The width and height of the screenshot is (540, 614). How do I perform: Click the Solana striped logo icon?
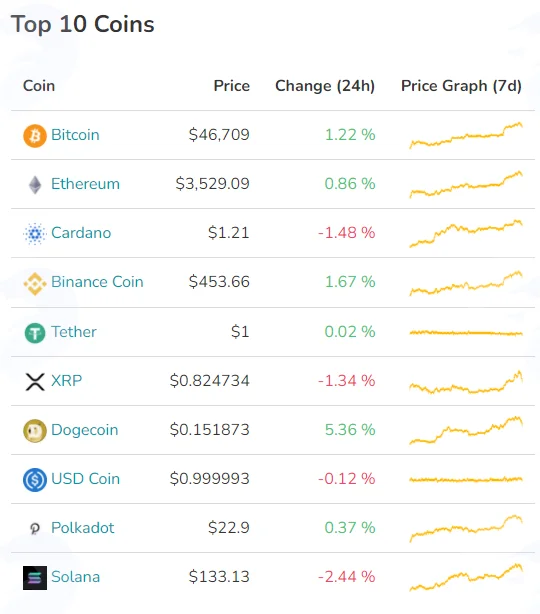35,578
